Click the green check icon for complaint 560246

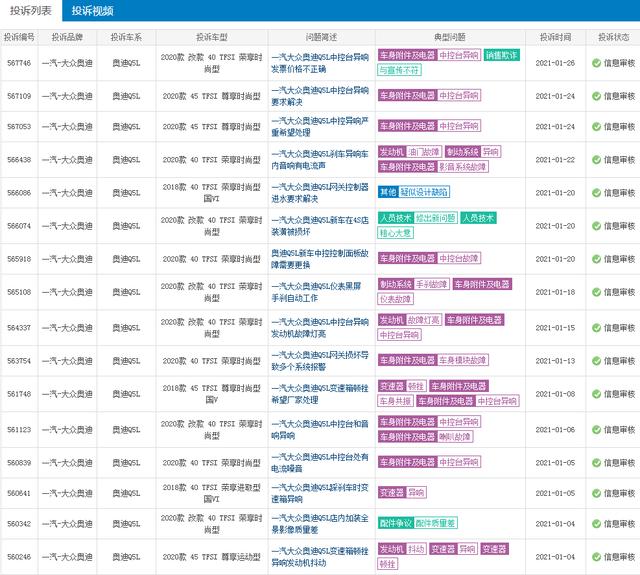click(x=596, y=557)
